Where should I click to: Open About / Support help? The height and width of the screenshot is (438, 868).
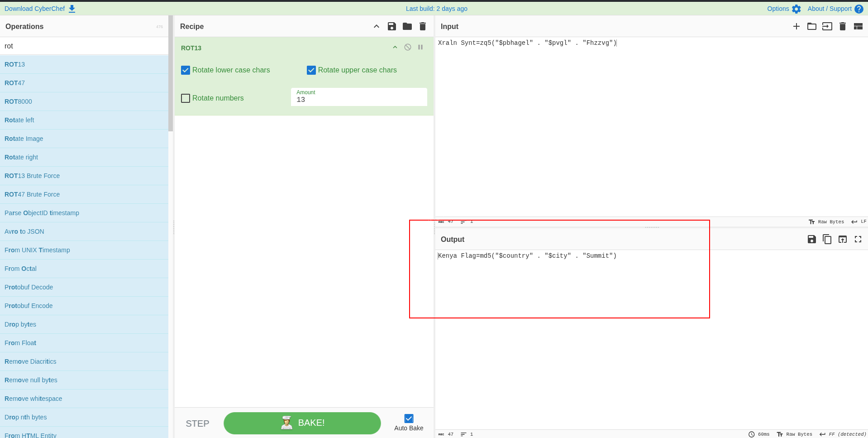[835, 9]
